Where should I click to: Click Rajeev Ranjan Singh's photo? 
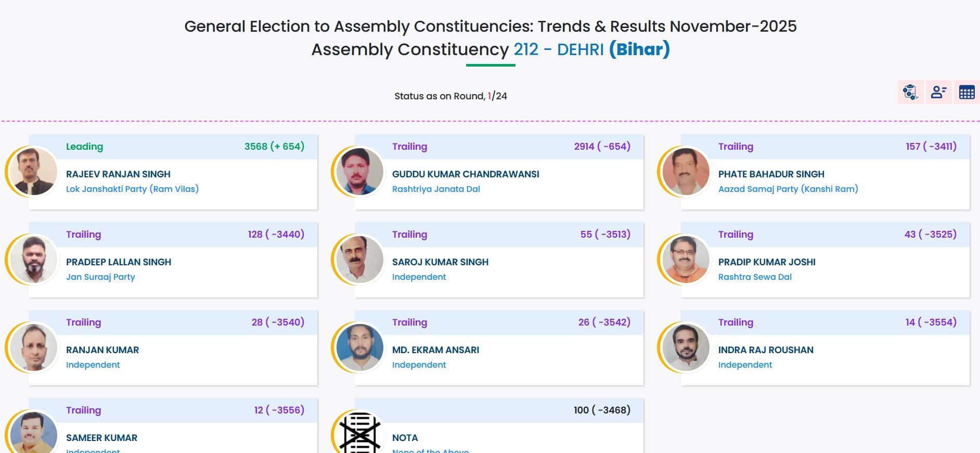coord(34,172)
